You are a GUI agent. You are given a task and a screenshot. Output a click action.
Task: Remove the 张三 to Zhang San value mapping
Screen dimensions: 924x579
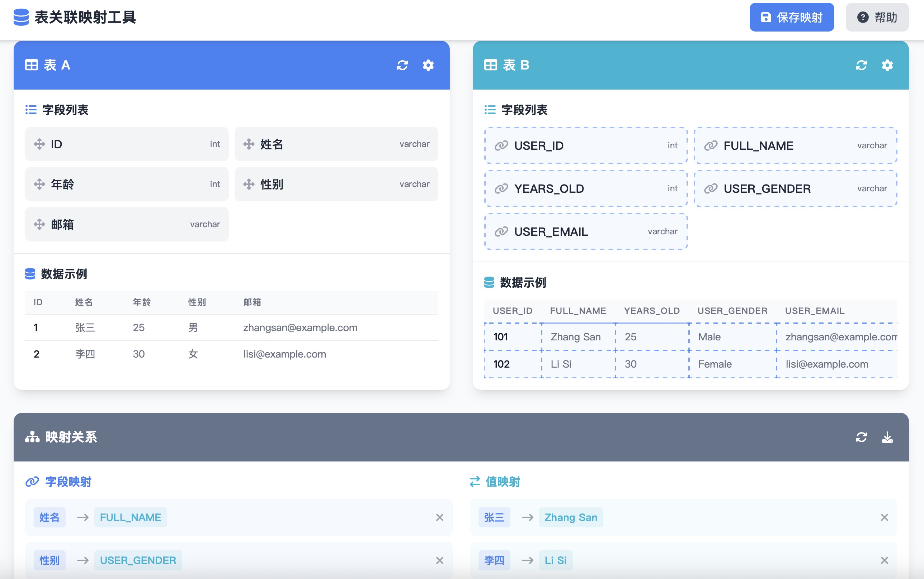[884, 517]
